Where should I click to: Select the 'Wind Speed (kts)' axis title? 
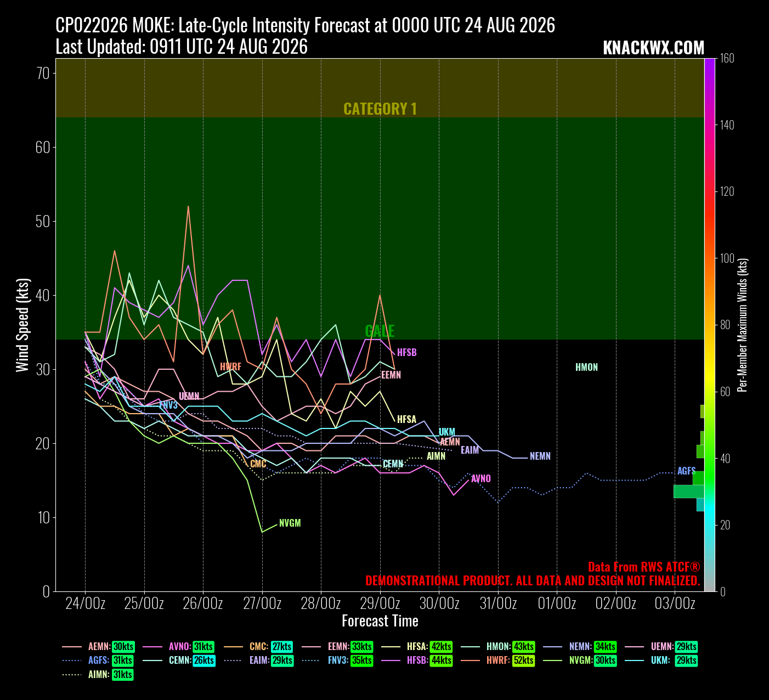(x=22, y=325)
